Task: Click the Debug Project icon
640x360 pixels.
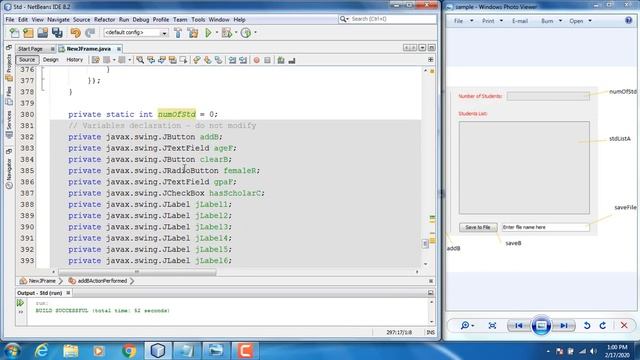Action: tap(227, 33)
